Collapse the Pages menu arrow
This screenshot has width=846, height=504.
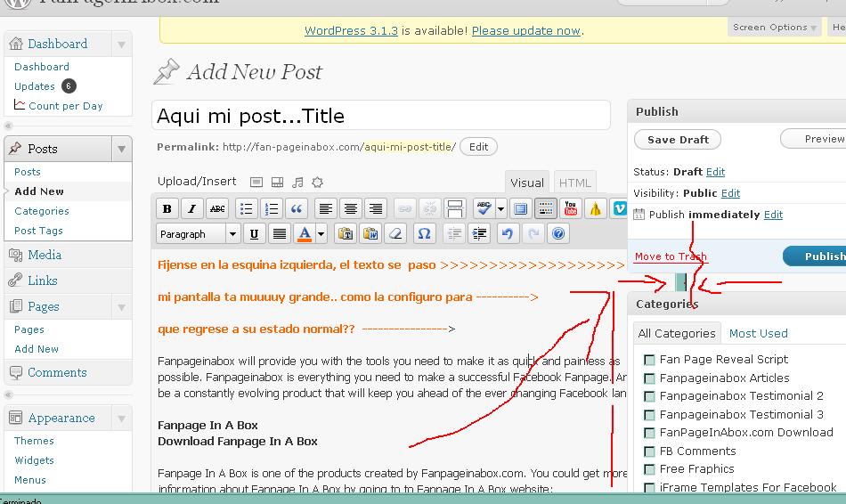pos(121,307)
